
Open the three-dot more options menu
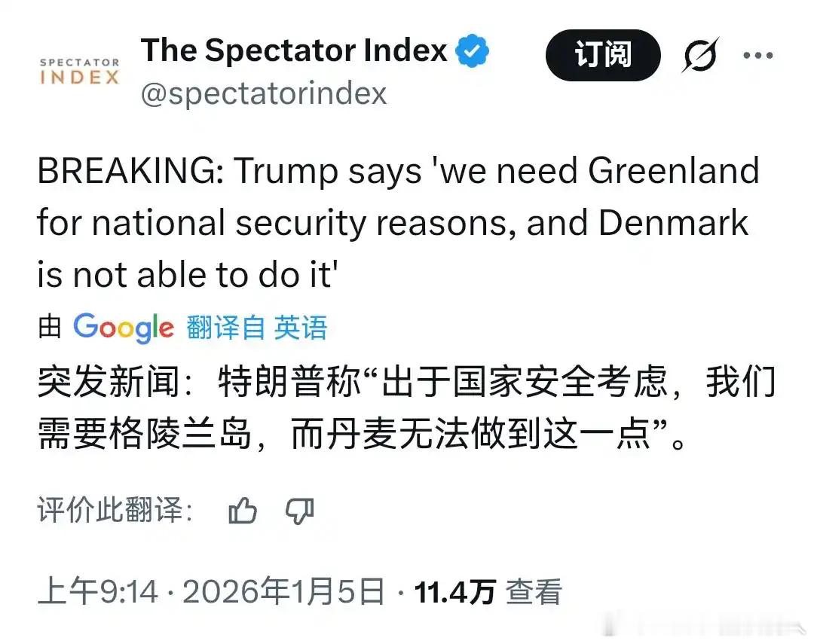click(758, 55)
